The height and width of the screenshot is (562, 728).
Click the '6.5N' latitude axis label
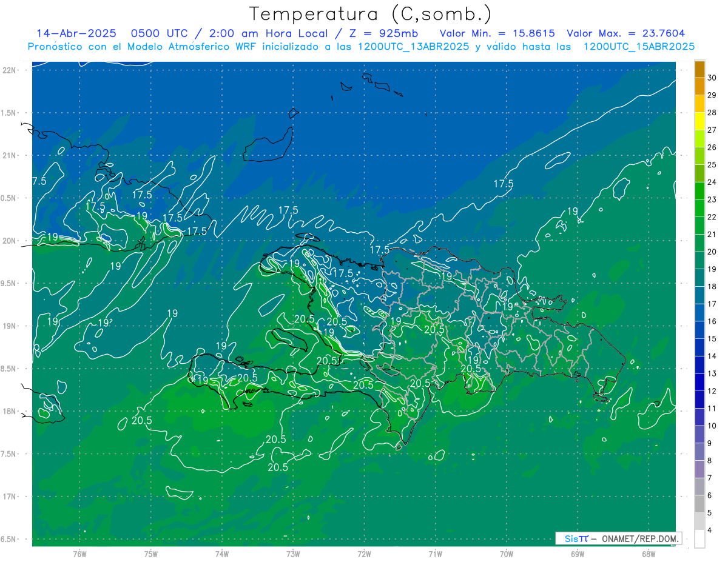tap(8, 539)
